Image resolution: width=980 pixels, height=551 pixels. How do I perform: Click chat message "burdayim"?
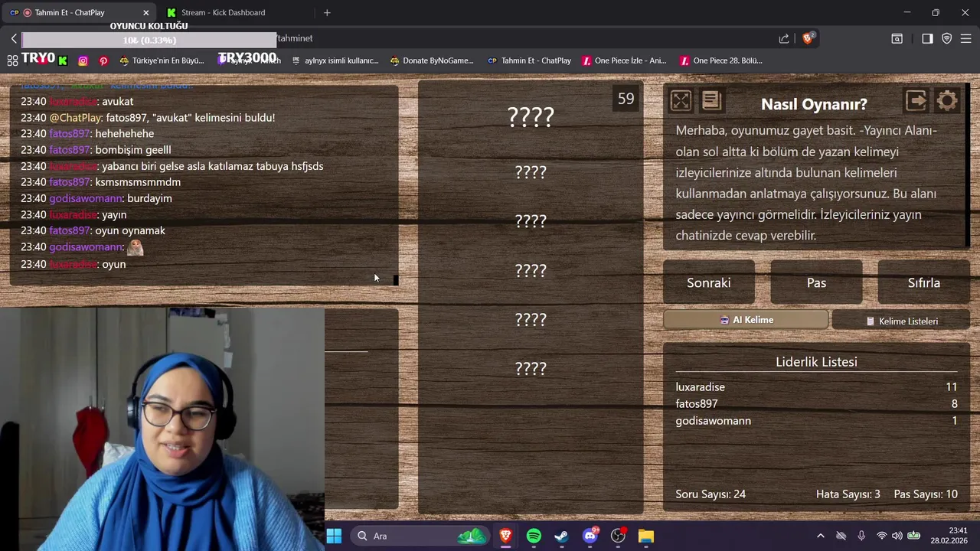point(149,198)
